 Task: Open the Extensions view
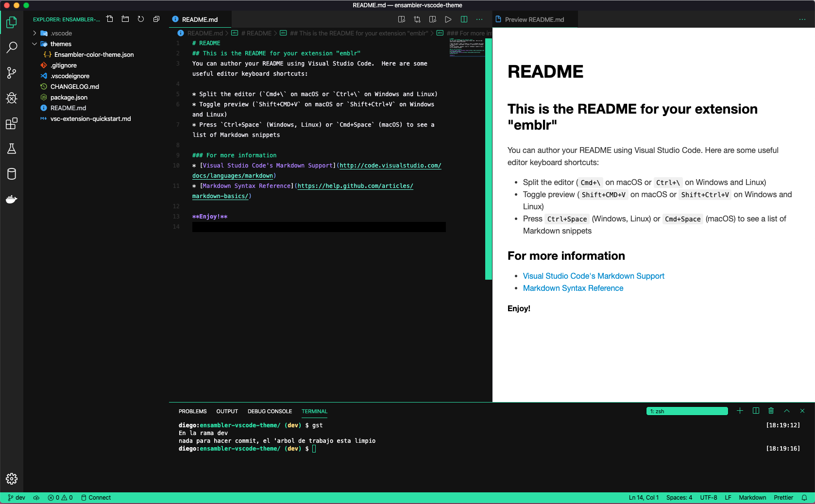tap(12, 123)
